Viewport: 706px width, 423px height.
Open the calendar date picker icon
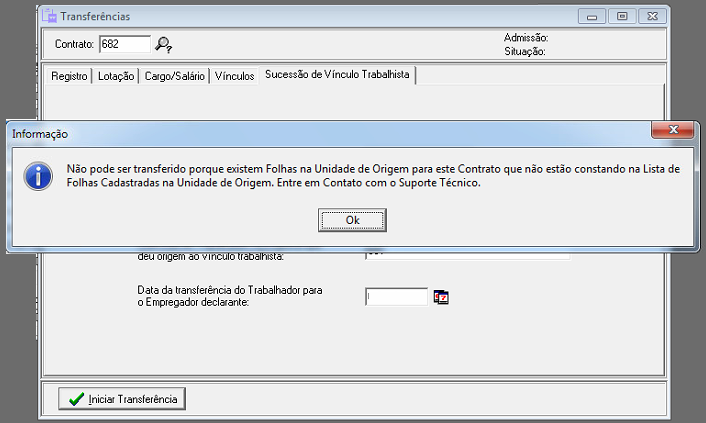point(441,297)
